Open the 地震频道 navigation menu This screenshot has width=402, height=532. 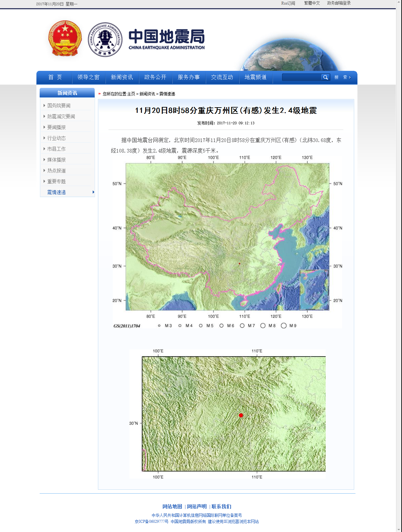(256, 77)
